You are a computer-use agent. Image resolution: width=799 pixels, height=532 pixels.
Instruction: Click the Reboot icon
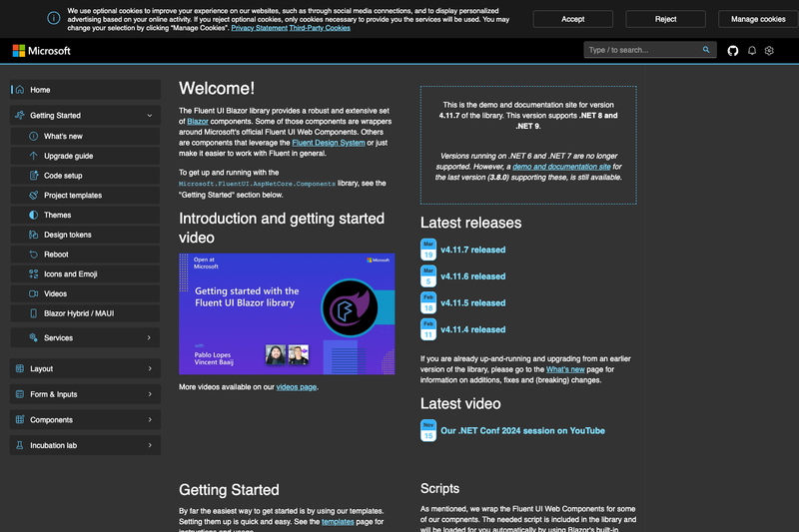34,255
